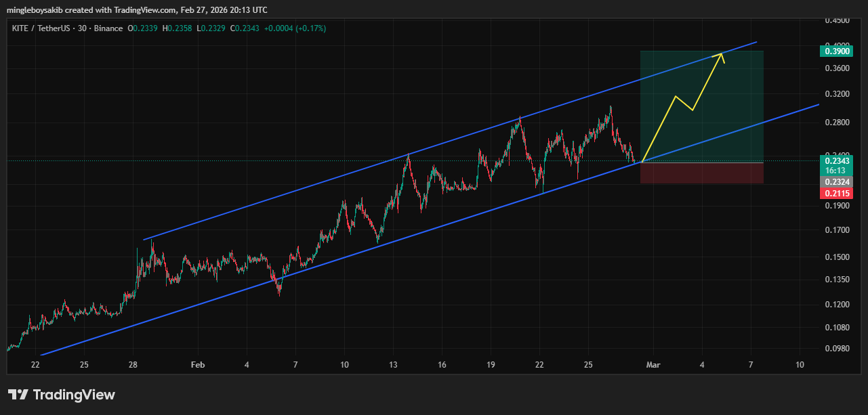
Task: Click the TradingView logo icon
Action: click(18, 395)
